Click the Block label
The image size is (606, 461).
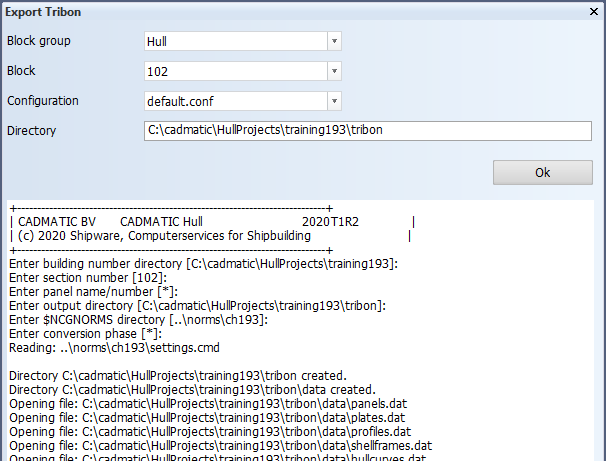pyautogui.click(x=21, y=71)
